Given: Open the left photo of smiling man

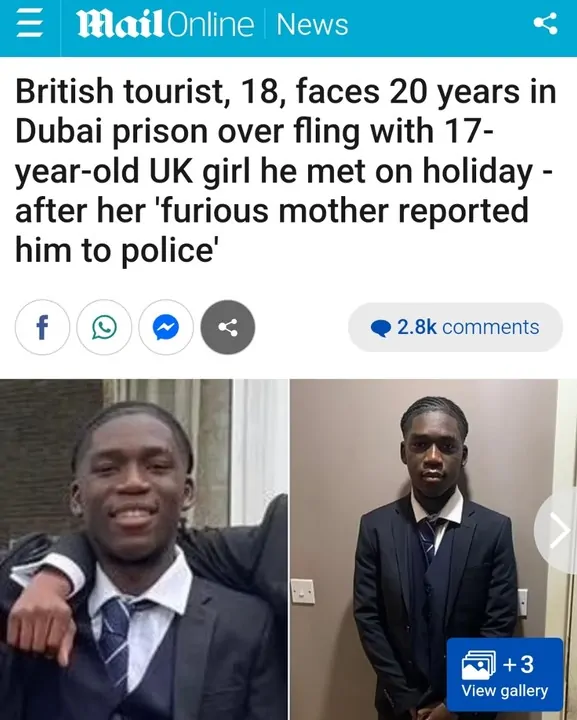Looking at the screenshot, I should [144, 550].
